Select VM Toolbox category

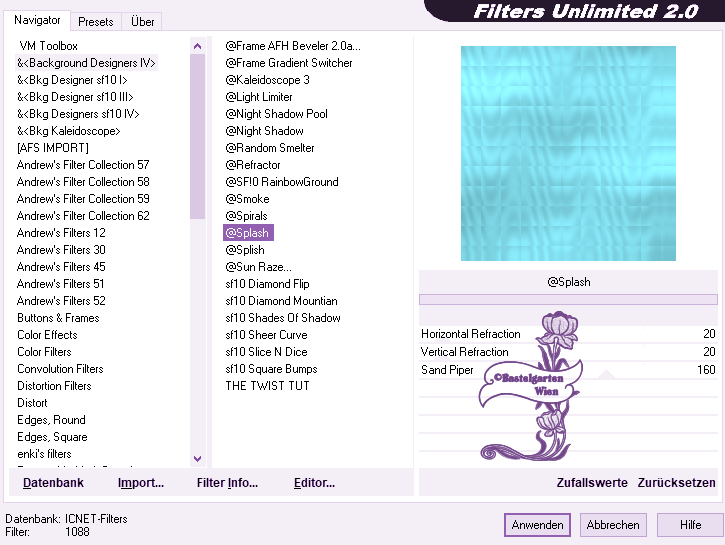[x=48, y=46]
